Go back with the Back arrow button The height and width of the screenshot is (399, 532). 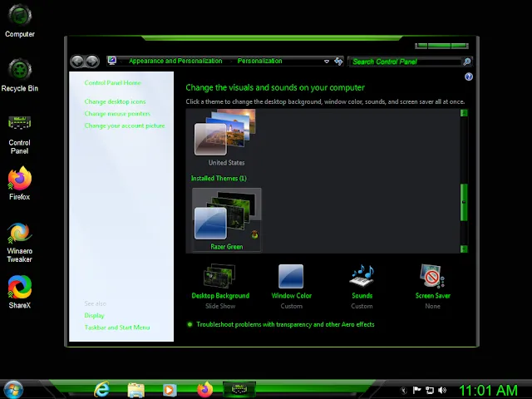tap(77, 62)
